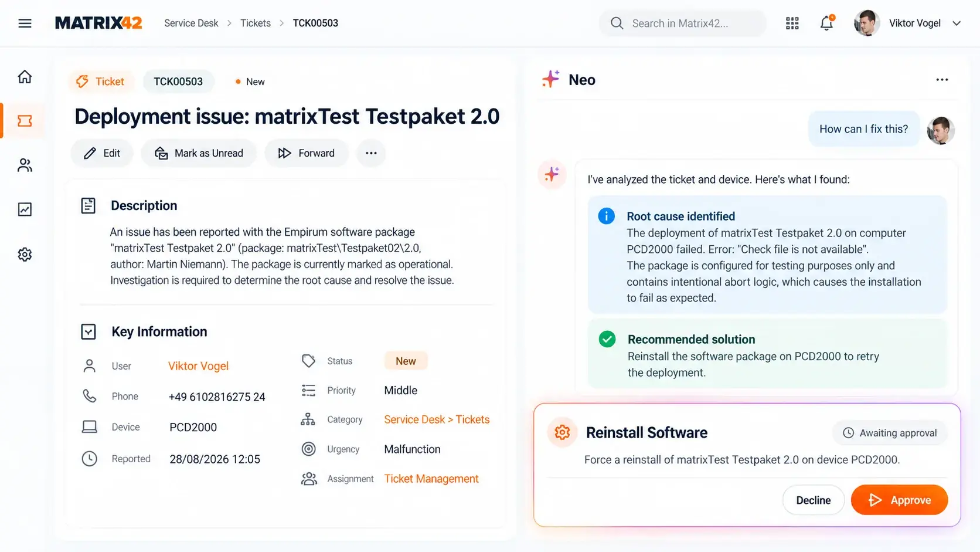The image size is (980, 552).
Task: Approve the Reinstall Software action
Action: point(899,500)
